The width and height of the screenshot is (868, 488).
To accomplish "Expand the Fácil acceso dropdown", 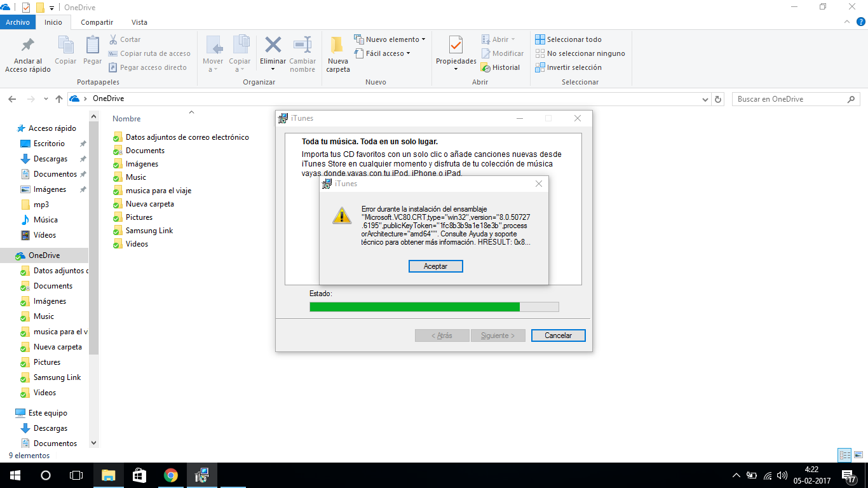I will (382, 53).
